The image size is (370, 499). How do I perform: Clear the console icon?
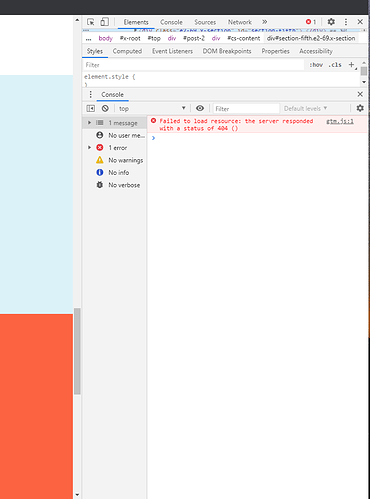click(x=105, y=108)
